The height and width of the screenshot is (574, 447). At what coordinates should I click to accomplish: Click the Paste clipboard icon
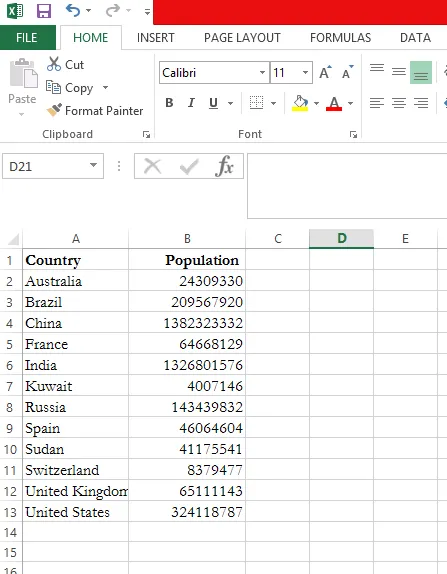tap(23, 73)
